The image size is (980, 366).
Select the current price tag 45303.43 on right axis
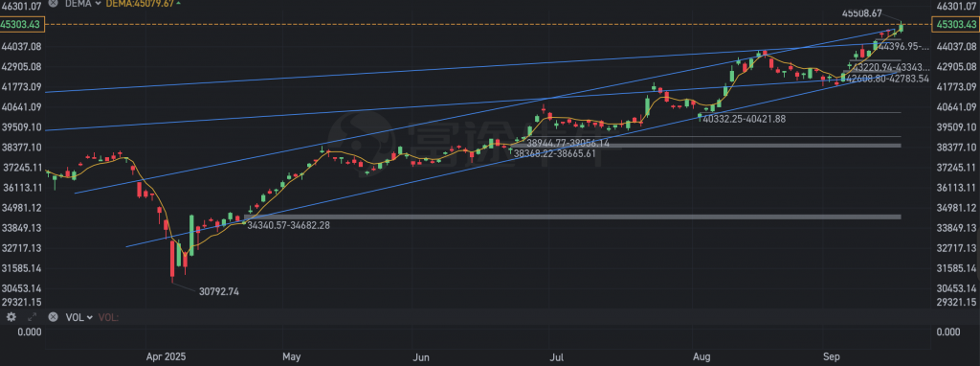click(x=955, y=24)
